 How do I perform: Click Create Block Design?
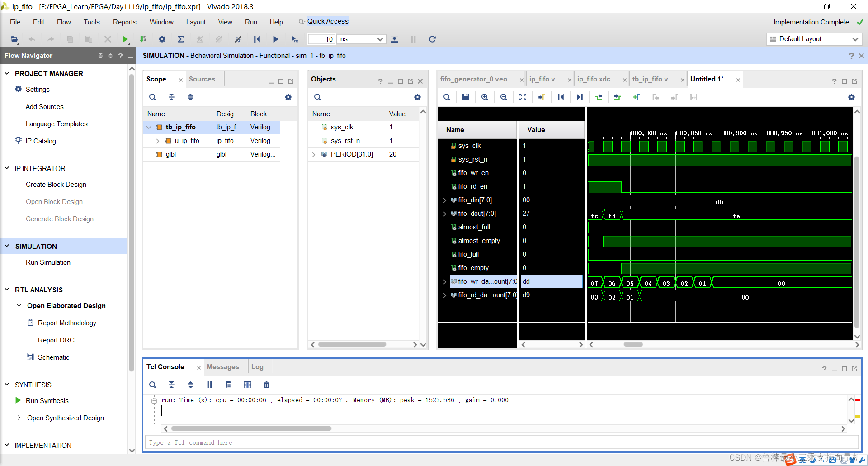coord(56,185)
